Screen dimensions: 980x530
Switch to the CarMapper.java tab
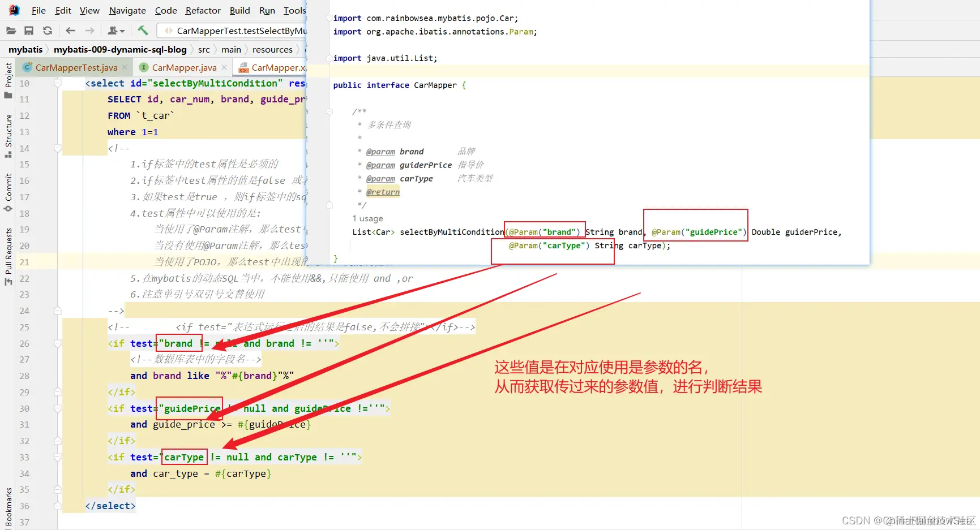tap(184, 67)
